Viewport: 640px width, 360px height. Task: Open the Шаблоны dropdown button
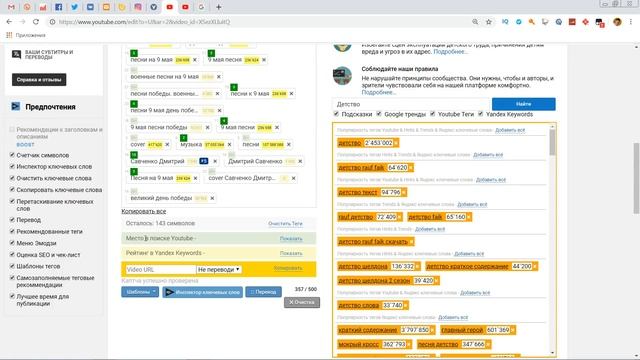140,292
